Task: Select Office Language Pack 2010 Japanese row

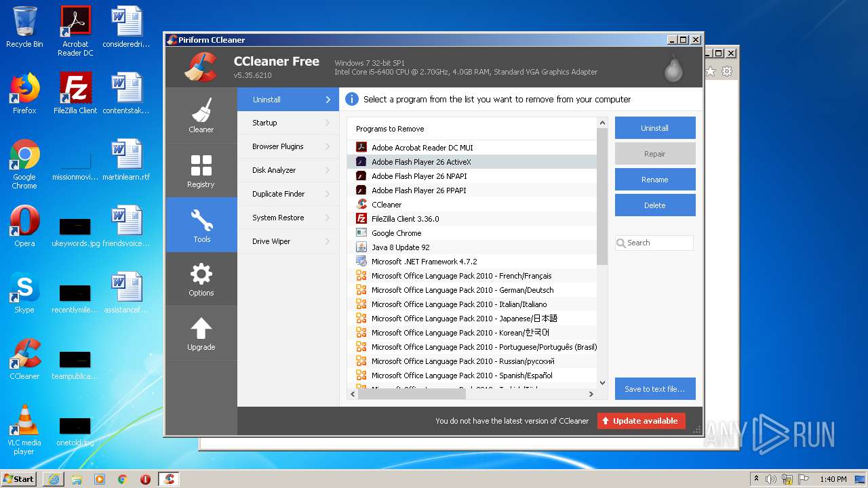Action: [472, 319]
